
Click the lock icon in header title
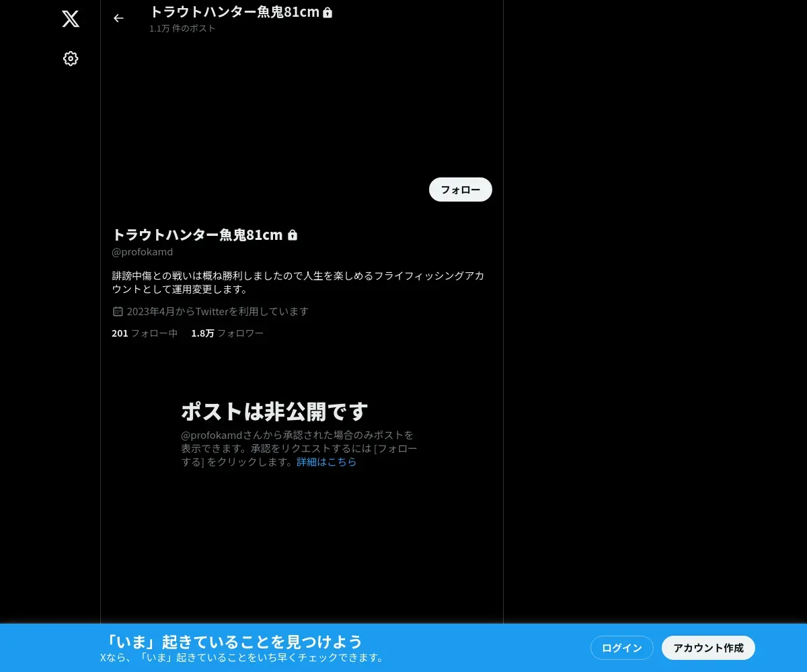coord(328,12)
